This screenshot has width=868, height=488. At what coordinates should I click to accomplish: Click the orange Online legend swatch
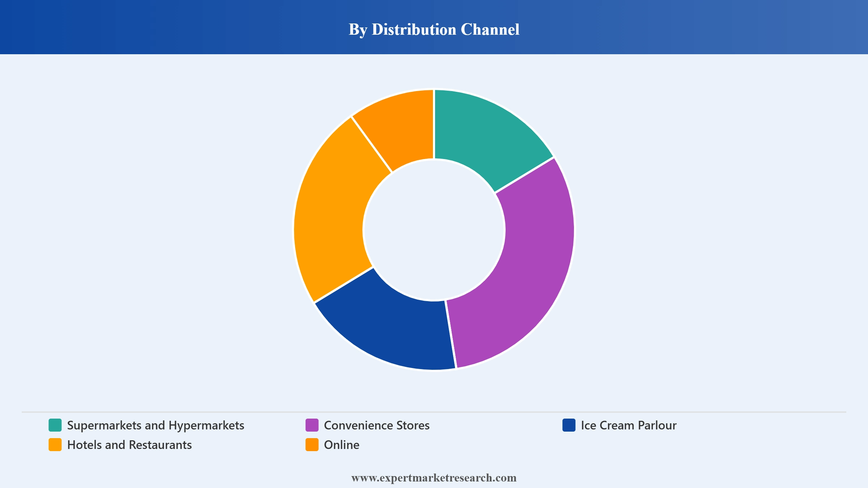pyautogui.click(x=312, y=445)
